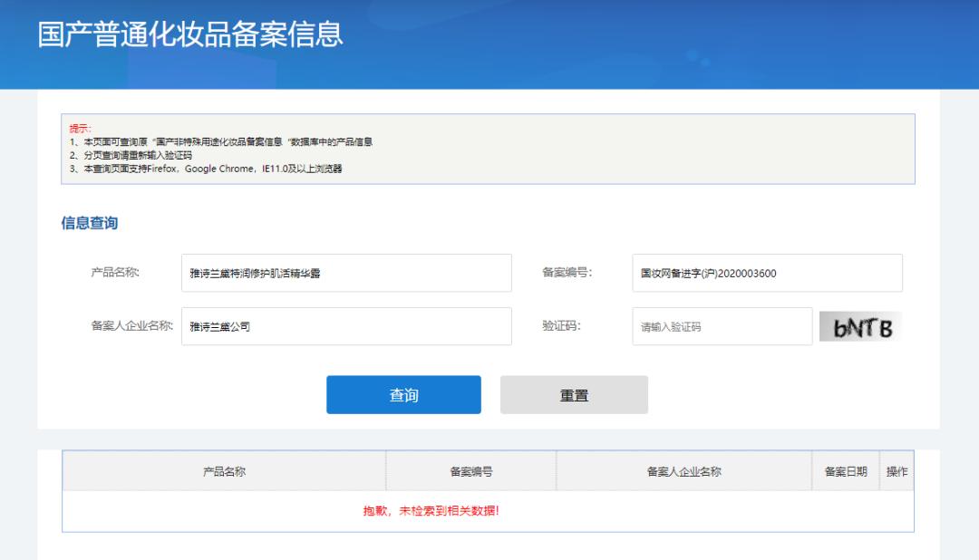Click the 产品名称 input field
This screenshot has height=560, width=979.
point(346,274)
